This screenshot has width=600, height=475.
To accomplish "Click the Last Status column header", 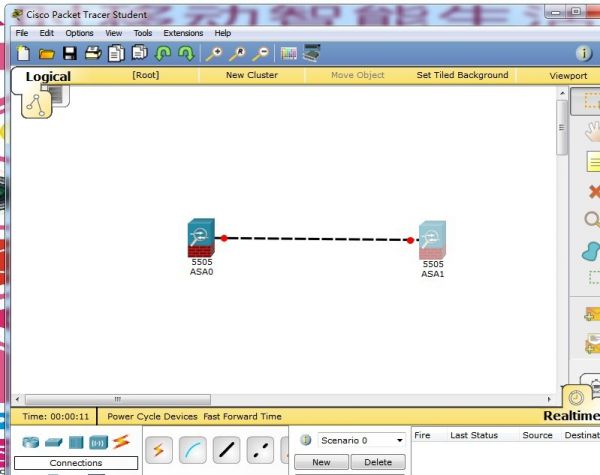I will (x=474, y=435).
